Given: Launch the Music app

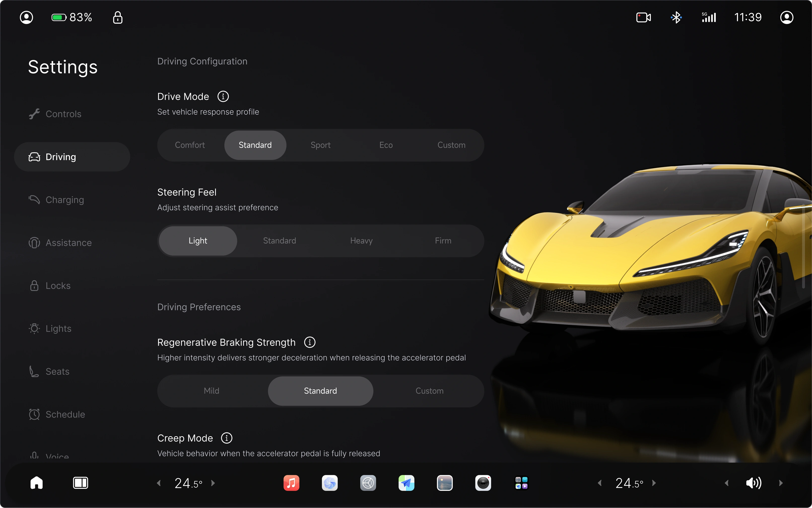Looking at the screenshot, I should 291,483.
